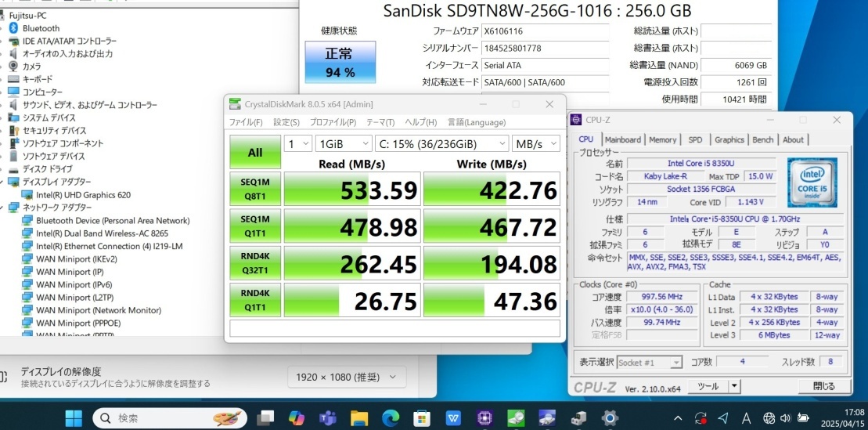The width and height of the screenshot is (868, 430).
Task: Switch to the About tab in CPU-Z
Action: [x=793, y=139]
